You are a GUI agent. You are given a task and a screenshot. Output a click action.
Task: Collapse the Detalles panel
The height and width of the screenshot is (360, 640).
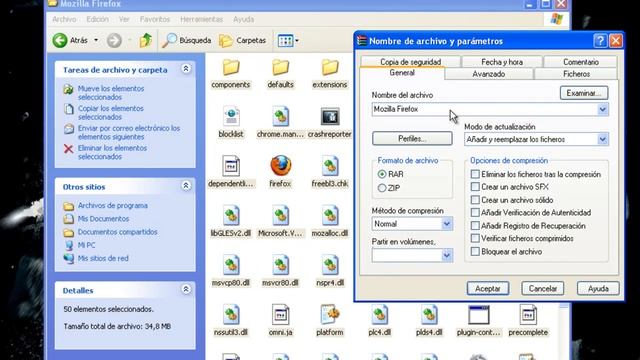(186, 289)
